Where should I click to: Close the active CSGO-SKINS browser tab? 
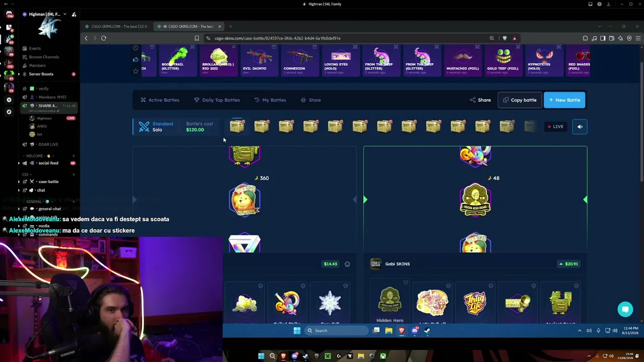pyautogui.click(x=219, y=26)
